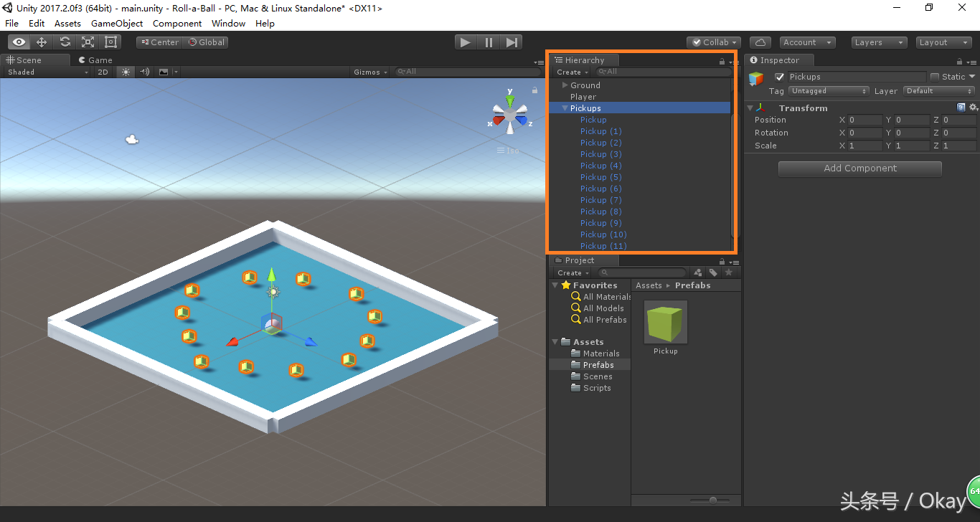This screenshot has height=522, width=980.
Task: Toggle the Static checkbox
Action: pos(935,77)
